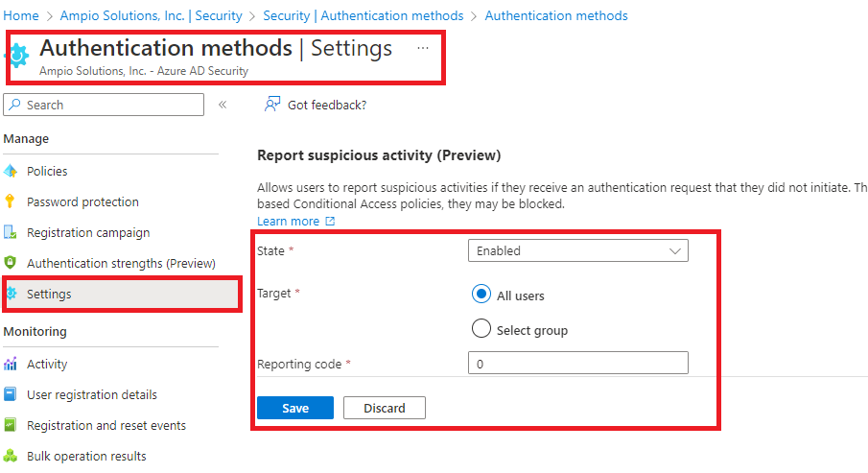
Task: Click the Password protection key icon
Action: 10,201
